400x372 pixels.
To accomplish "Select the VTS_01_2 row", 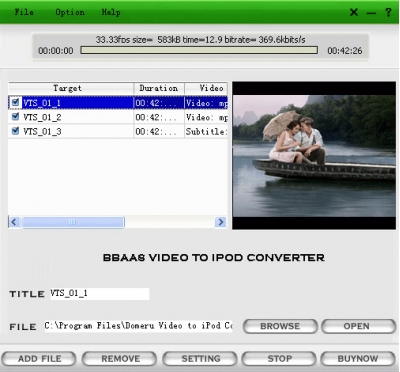I will click(118, 117).
